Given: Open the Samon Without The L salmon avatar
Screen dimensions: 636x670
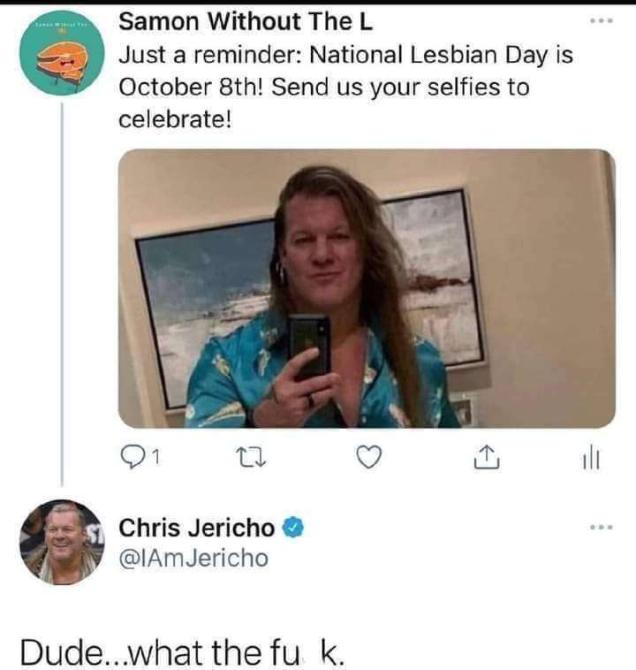Looking at the screenshot, I should (61, 56).
